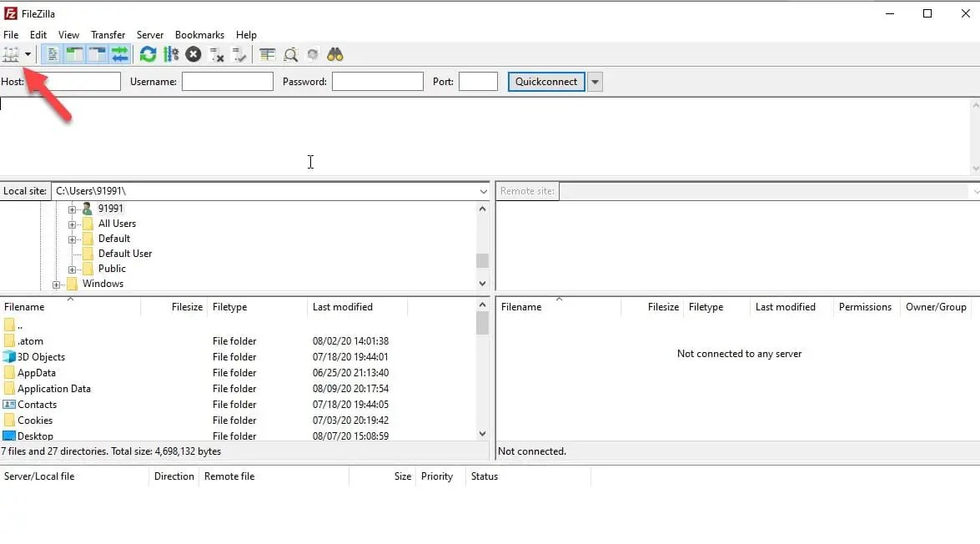Click local tree scrollbar down arrow

[482, 284]
